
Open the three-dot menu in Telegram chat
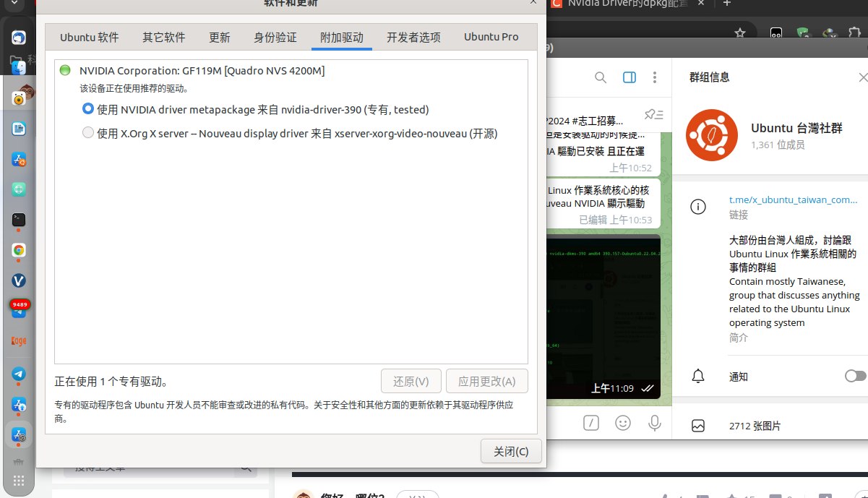click(x=655, y=77)
